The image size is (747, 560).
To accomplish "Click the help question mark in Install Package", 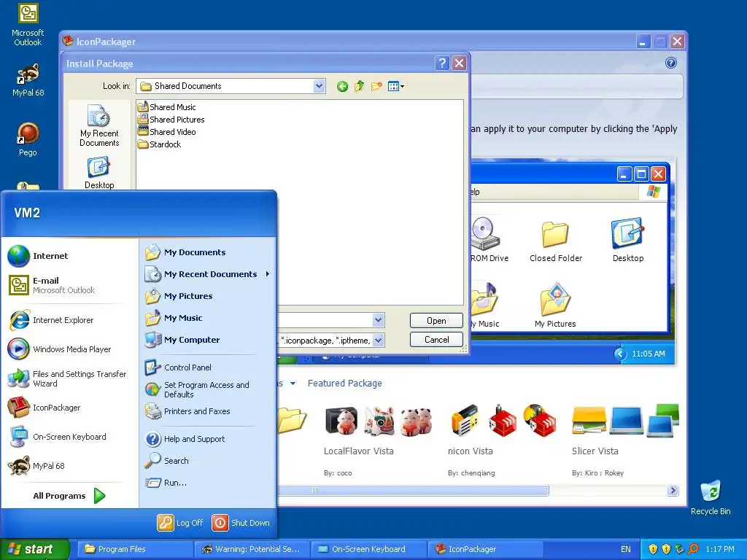I will (x=442, y=63).
